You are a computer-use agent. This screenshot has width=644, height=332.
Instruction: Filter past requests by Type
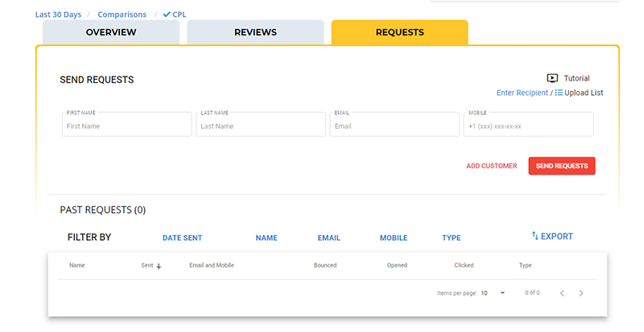click(x=452, y=238)
